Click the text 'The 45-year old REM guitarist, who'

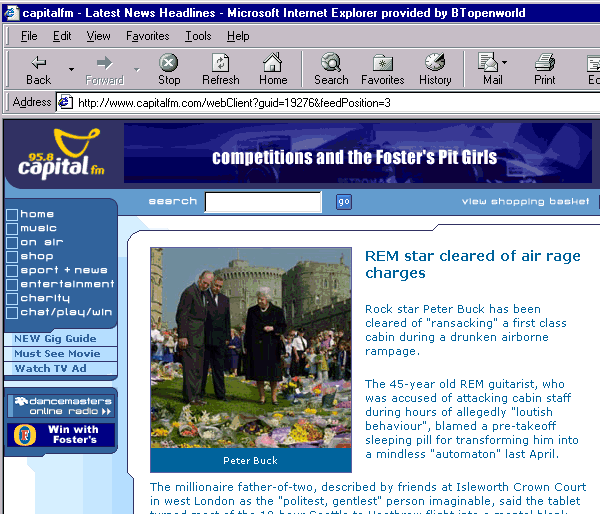tap(465, 384)
